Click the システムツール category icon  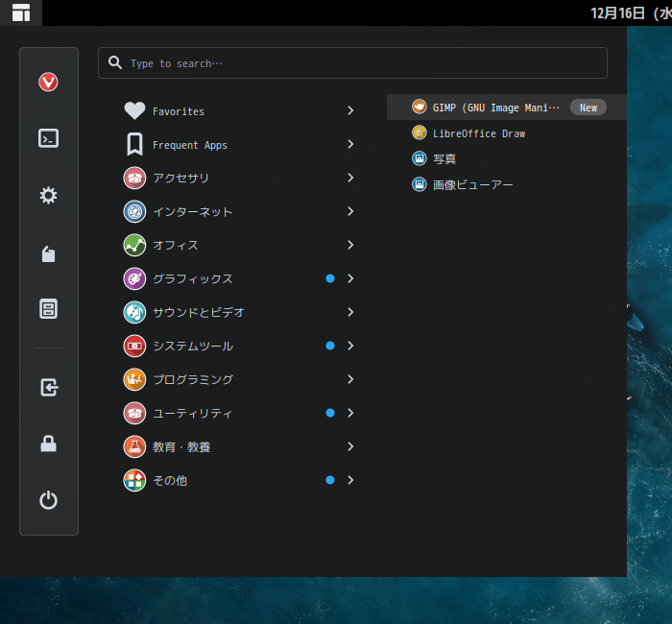pyautogui.click(x=134, y=346)
